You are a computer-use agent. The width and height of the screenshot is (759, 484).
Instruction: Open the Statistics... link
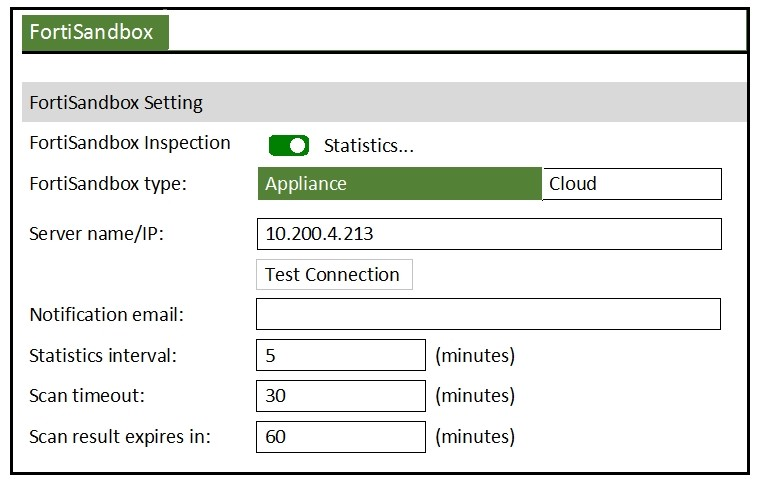pyautogui.click(x=369, y=146)
